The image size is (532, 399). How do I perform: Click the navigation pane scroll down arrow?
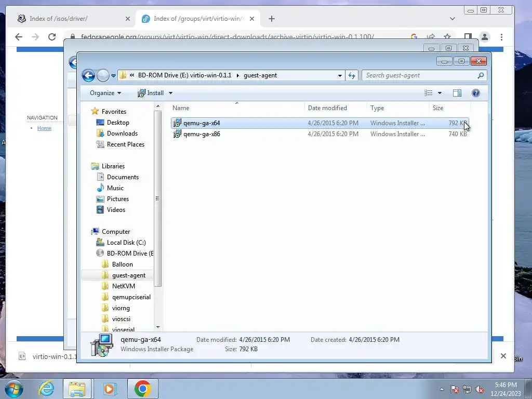click(158, 327)
